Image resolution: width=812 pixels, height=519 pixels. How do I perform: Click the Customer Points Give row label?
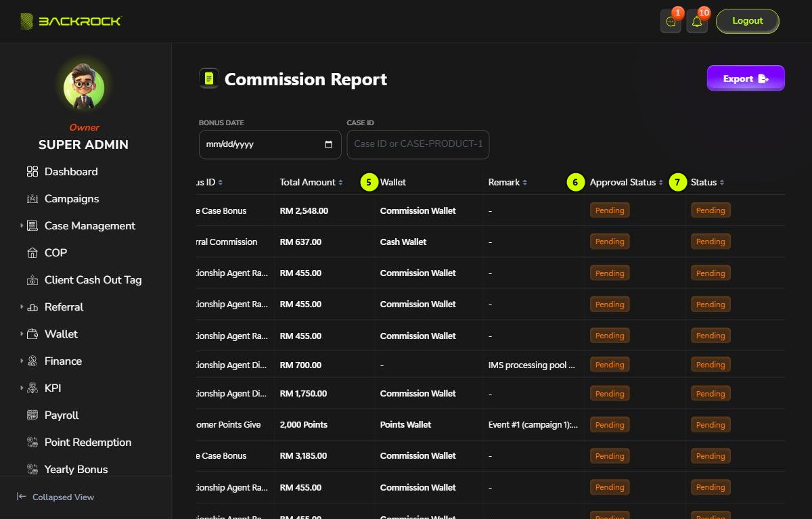pyautogui.click(x=229, y=425)
